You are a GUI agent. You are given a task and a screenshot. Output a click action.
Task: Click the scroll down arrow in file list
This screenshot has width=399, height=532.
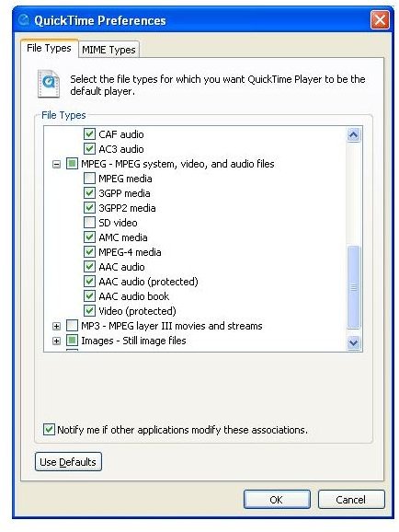coord(353,342)
